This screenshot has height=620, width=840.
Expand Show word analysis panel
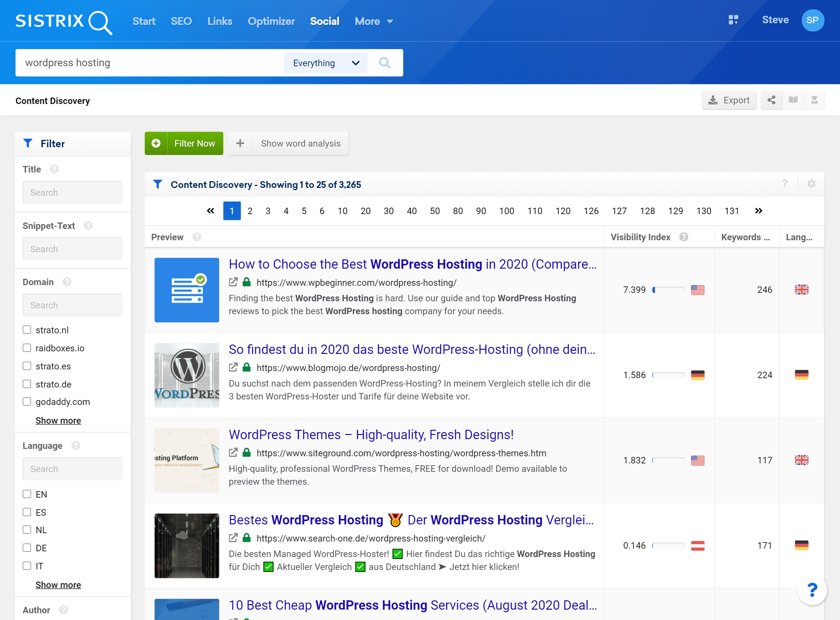pos(289,143)
